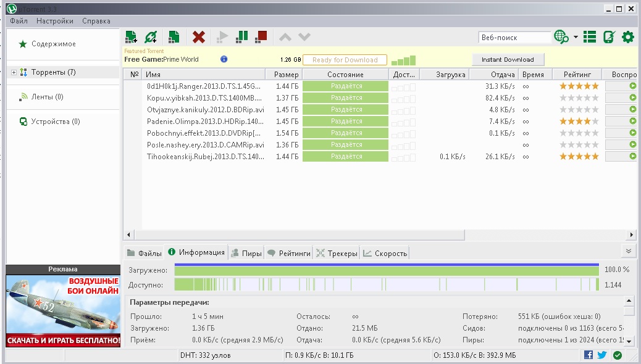
Task: Play the Kopu.v.yibkah torrent stream button
Action: point(632,98)
